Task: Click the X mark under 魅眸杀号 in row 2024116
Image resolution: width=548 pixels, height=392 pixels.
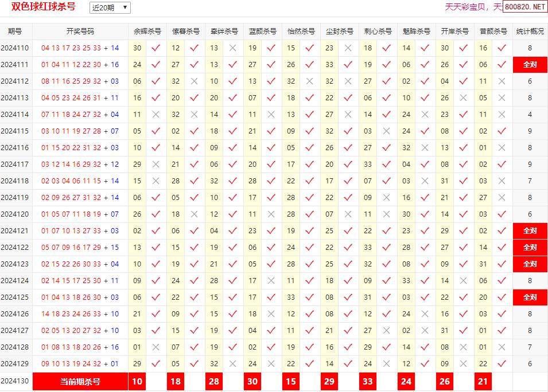Action: (425, 148)
